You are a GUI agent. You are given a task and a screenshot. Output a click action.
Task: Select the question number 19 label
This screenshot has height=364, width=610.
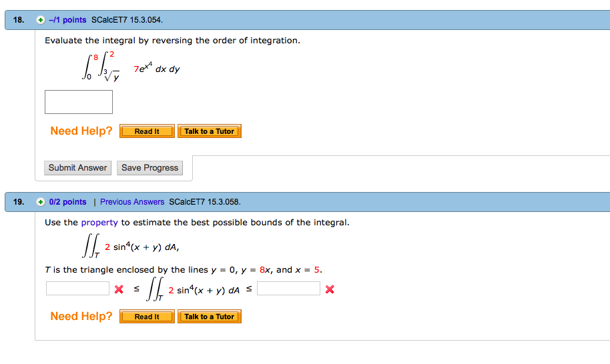click(x=19, y=202)
